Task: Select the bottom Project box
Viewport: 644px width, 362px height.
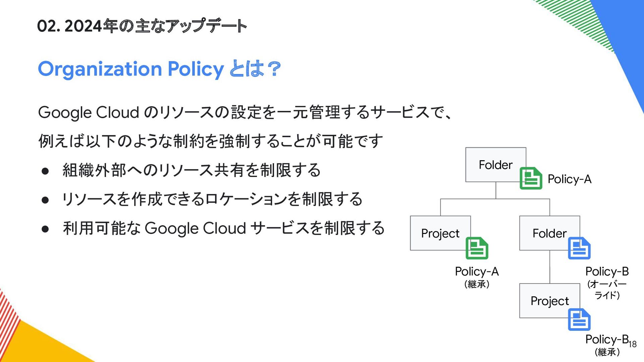Action: point(550,301)
